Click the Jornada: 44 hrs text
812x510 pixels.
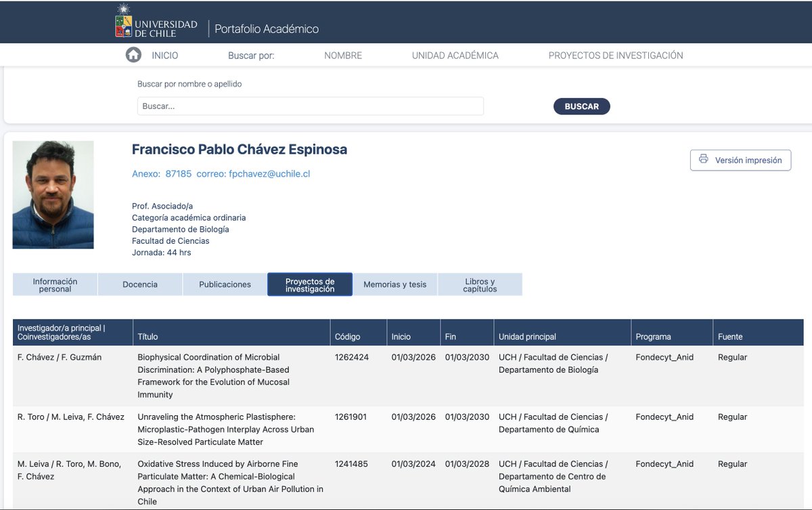point(162,252)
